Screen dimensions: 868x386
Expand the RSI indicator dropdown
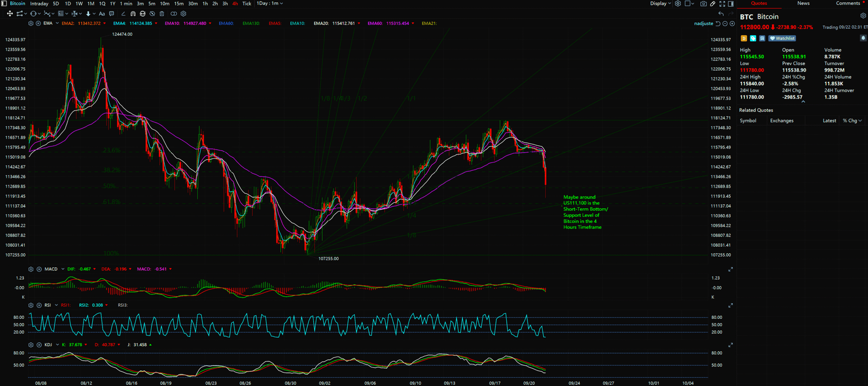click(56, 305)
